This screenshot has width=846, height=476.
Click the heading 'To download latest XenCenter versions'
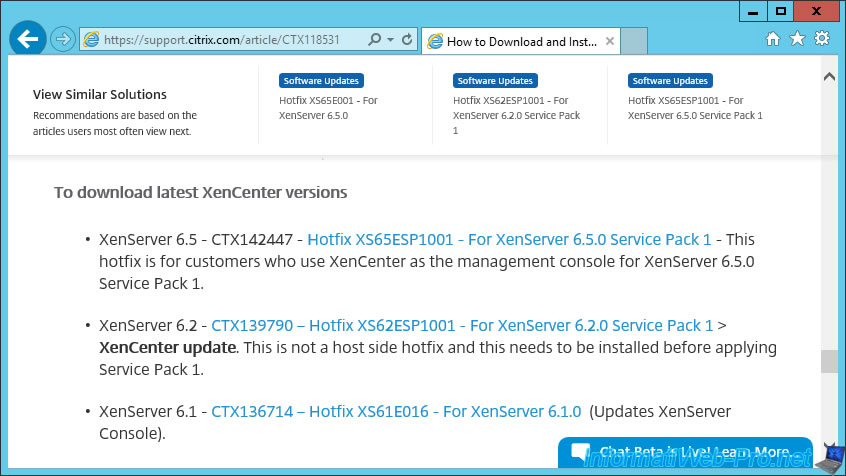pos(200,193)
